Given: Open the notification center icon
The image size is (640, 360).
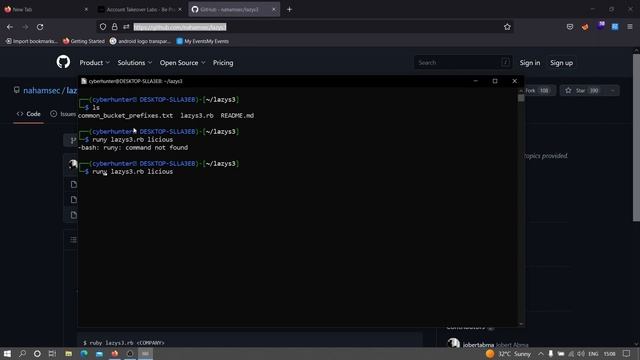Looking at the screenshot, I should (x=627, y=354).
